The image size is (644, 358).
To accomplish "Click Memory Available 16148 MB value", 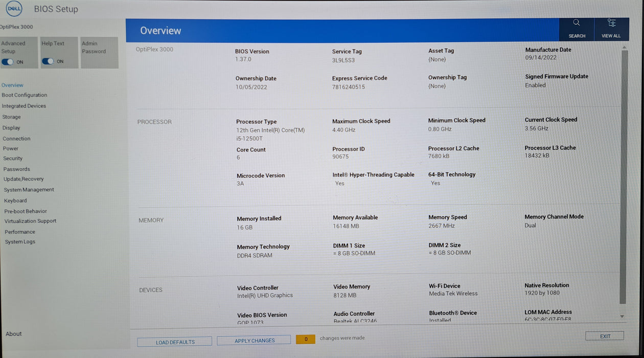I will click(346, 226).
